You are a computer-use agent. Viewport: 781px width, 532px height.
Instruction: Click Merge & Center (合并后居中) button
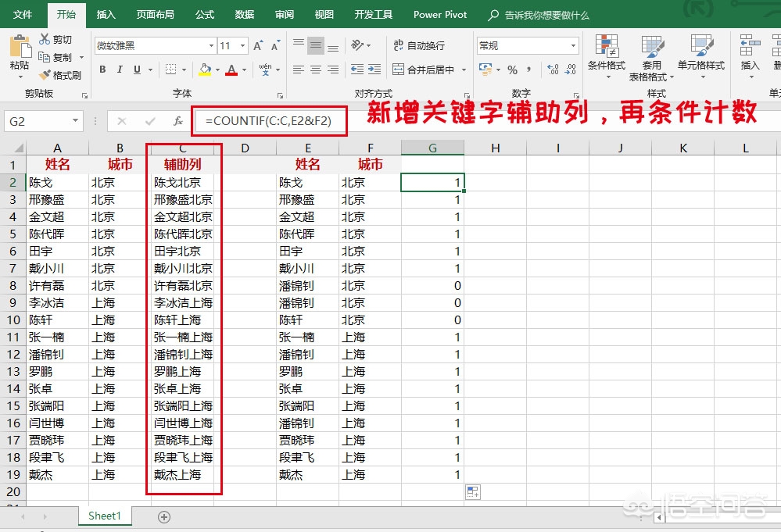425,70
